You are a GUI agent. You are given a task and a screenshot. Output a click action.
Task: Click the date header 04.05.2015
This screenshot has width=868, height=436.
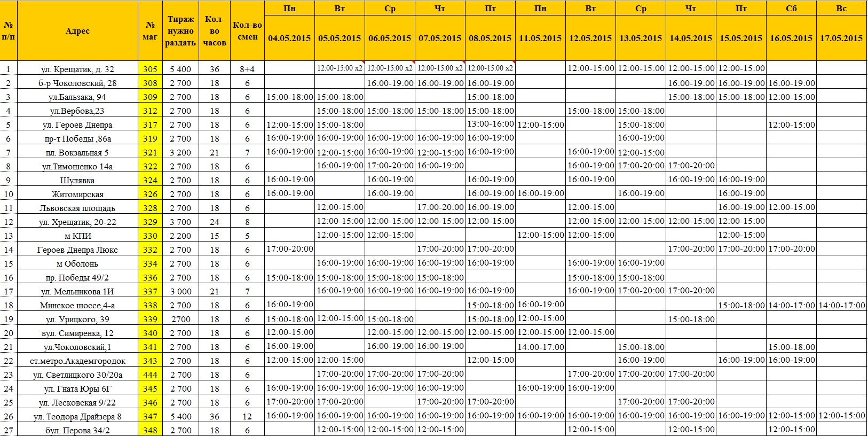289,38
